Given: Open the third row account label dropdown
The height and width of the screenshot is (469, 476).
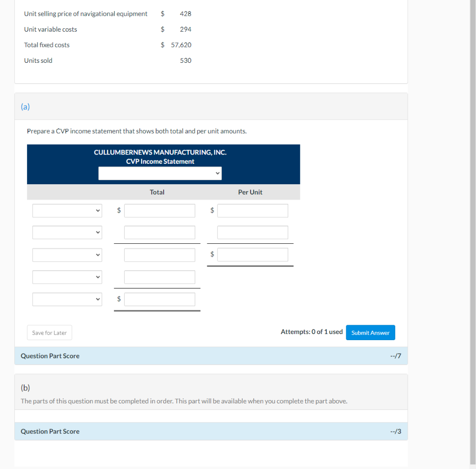Looking at the screenshot, I should point(67,255).
